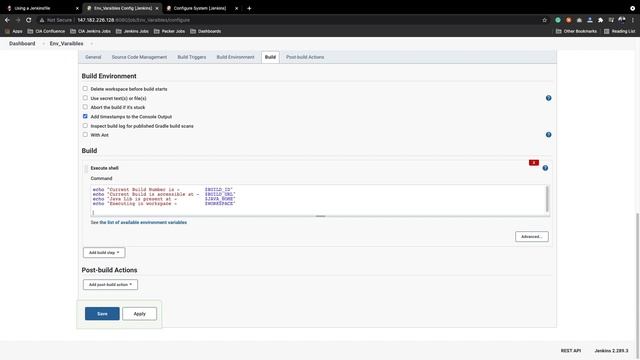Save the job configuration
This screenshot has width=640, height=360.
[x=102, y=313]
